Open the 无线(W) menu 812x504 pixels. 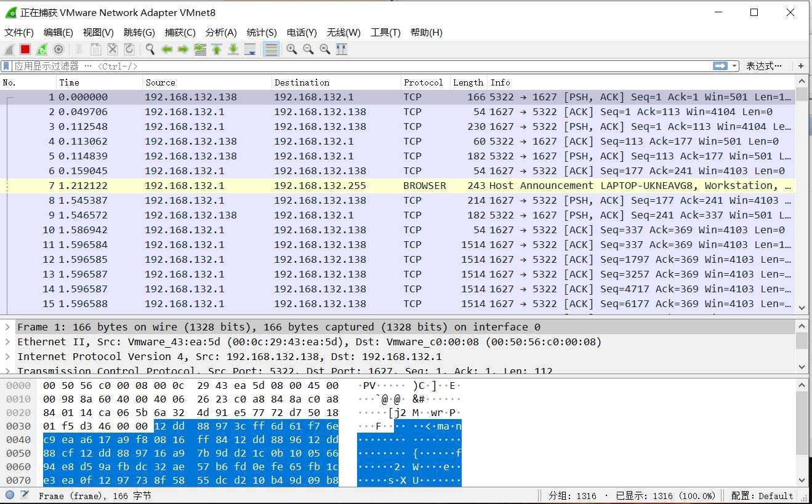pos(344,33)
